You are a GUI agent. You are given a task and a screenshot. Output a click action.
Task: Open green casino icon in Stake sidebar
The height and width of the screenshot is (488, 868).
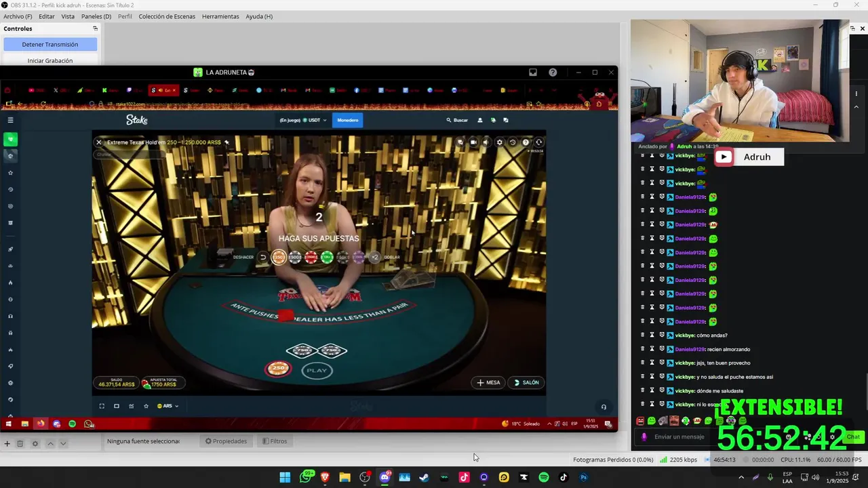[10, 139]
